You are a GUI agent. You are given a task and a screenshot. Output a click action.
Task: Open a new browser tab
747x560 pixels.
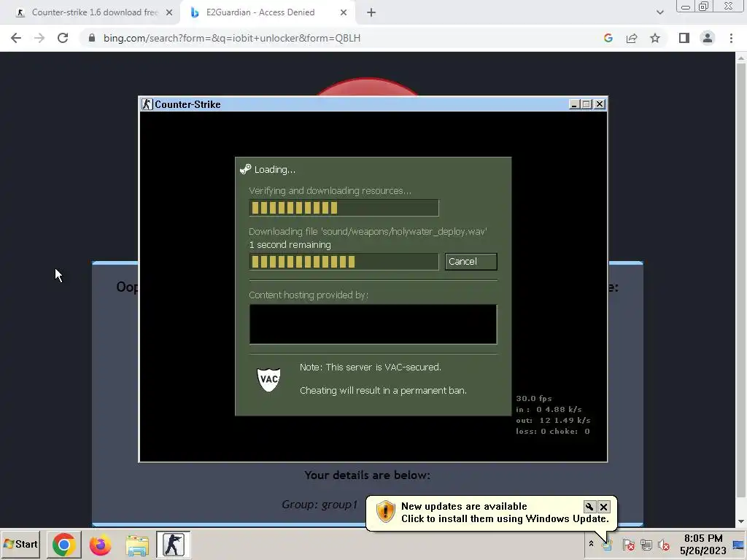[371, 13]
